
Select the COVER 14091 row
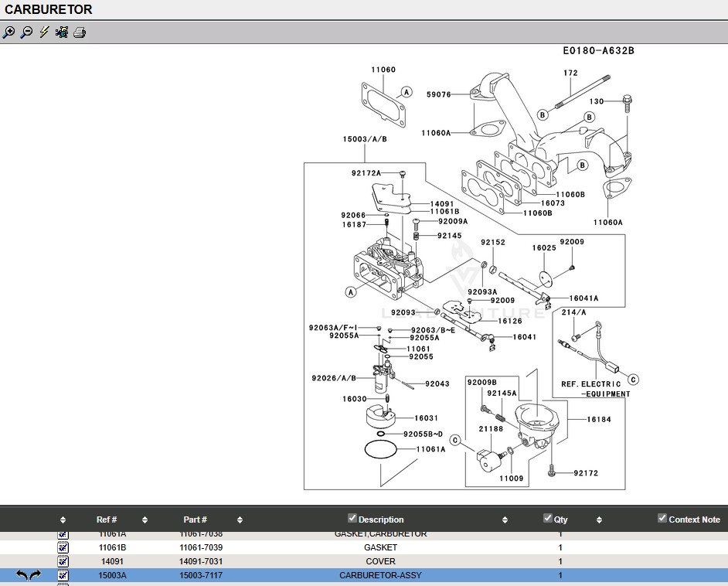pyautogui.click(x=380, y=561)
